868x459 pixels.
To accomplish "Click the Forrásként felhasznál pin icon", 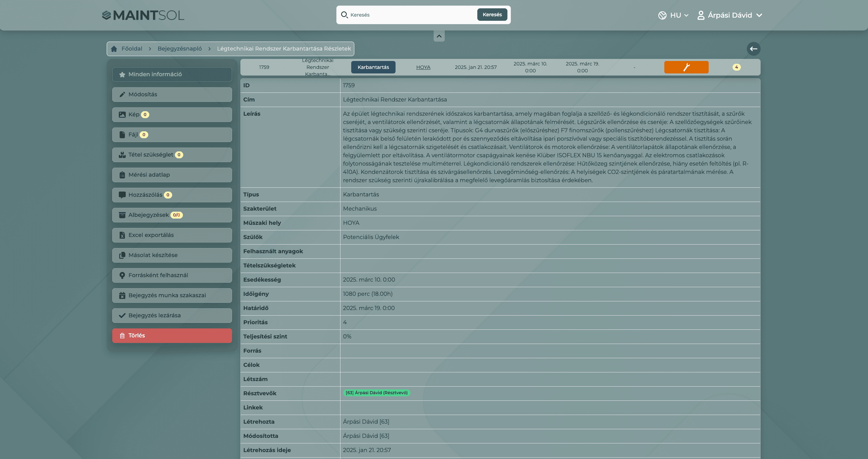I will 122,275.
